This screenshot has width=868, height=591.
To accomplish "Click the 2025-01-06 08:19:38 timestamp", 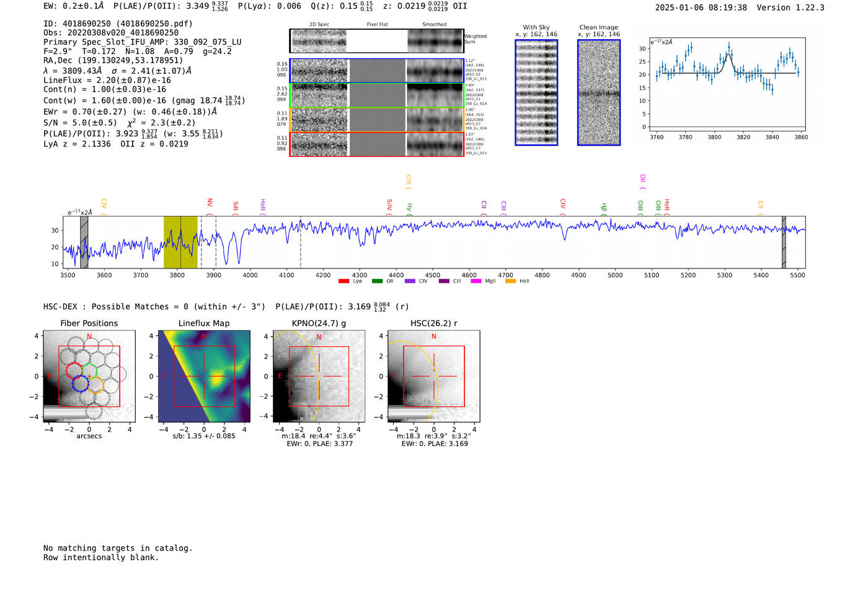I will point(701,7).
